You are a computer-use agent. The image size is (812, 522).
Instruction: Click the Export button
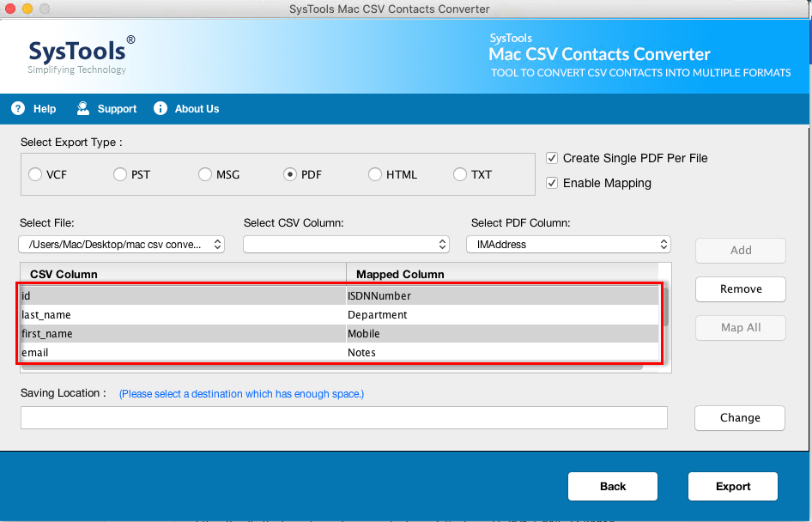pos(733,486)
